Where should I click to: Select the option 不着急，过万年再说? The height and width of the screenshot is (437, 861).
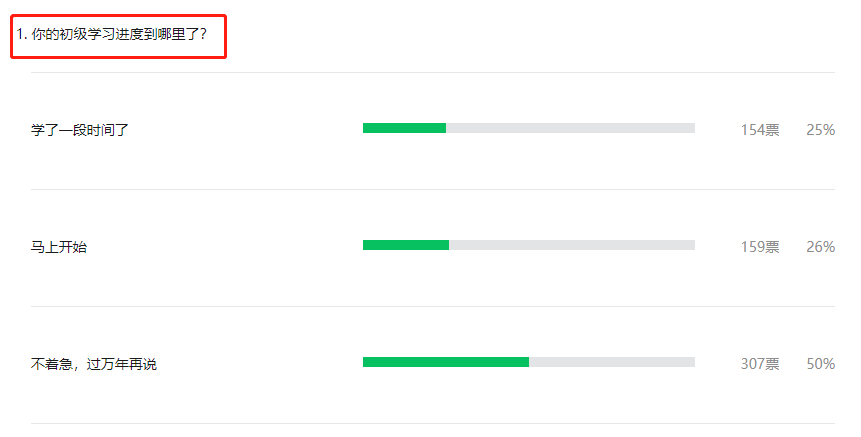pos(94,364)
